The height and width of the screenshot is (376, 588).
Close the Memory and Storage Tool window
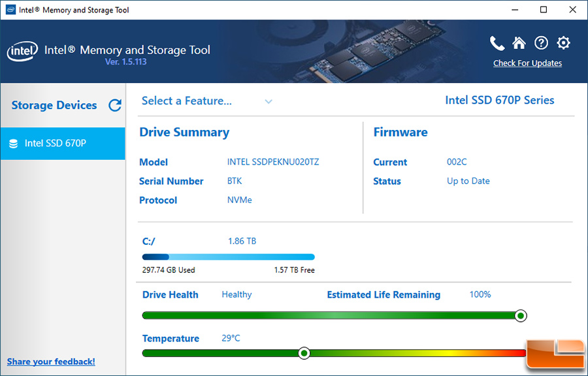coord(572,10)
